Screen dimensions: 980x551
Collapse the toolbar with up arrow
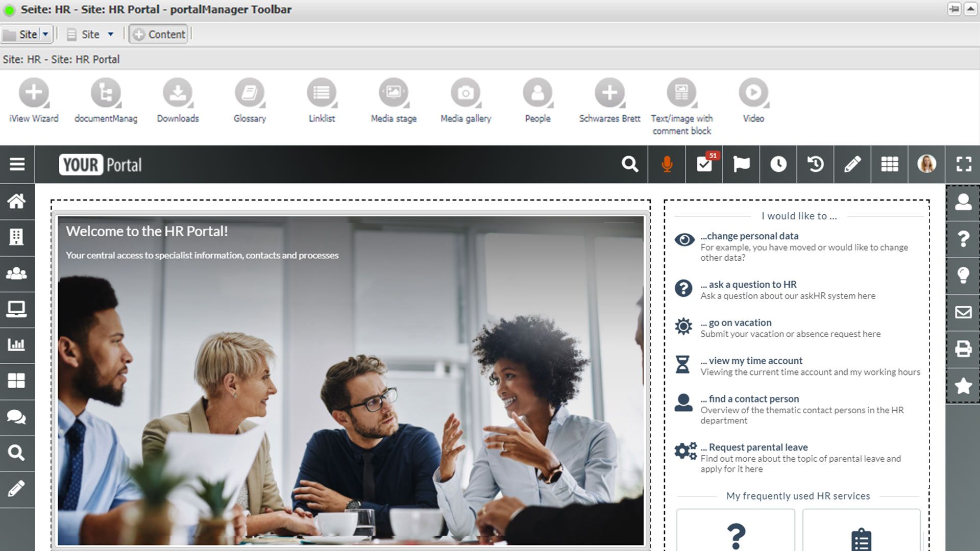(x=970, y=9)
